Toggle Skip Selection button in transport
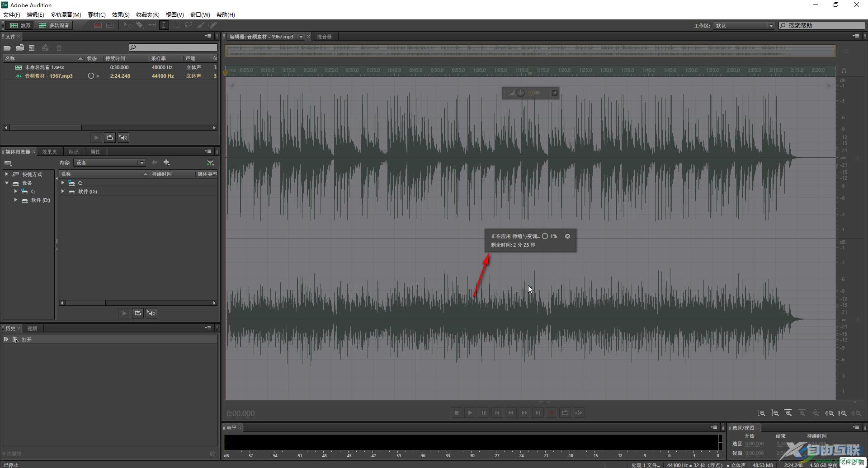The image size is (868, 468). [579, 413]
